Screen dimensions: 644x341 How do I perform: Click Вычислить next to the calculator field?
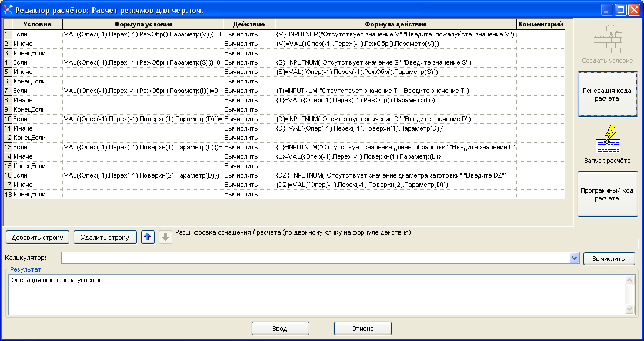(x=609, y=258)
